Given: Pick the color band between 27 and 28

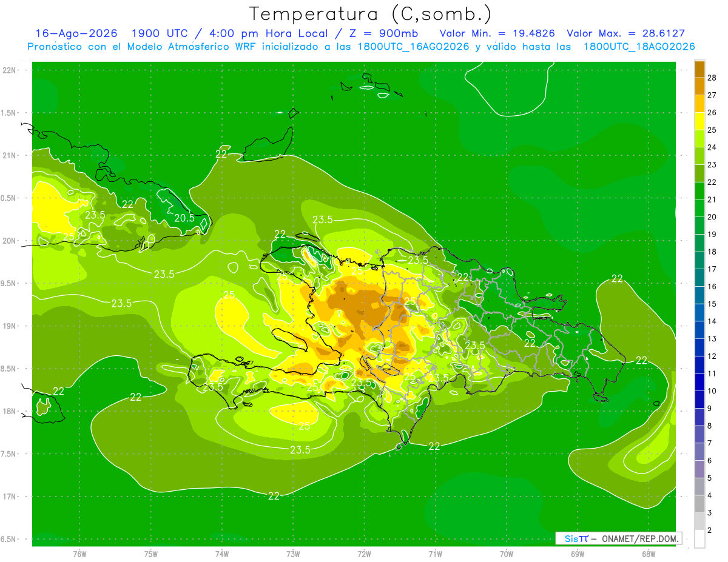Looking at the screenshot, I should point(699,87).
